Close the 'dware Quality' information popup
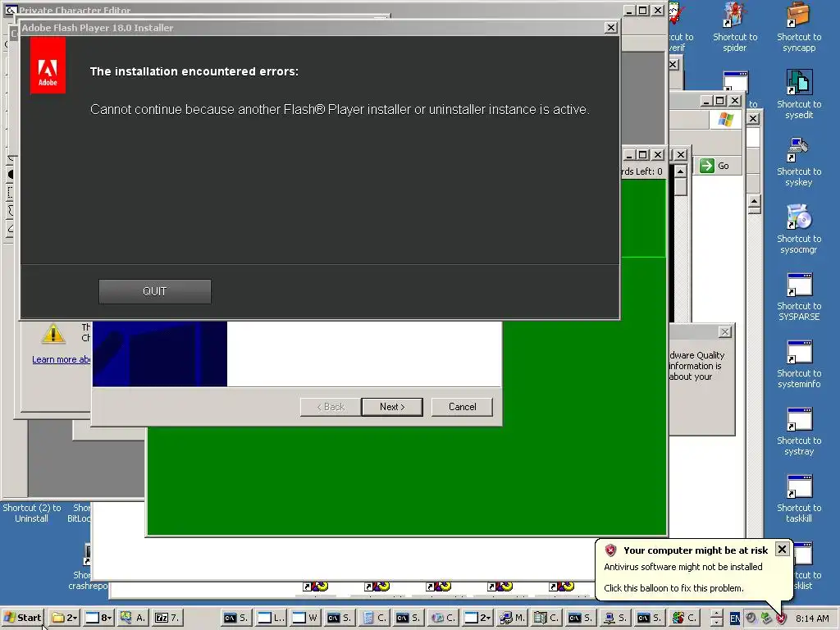The image size is (840, 630). pyautogui.click(x=725, y=332)
